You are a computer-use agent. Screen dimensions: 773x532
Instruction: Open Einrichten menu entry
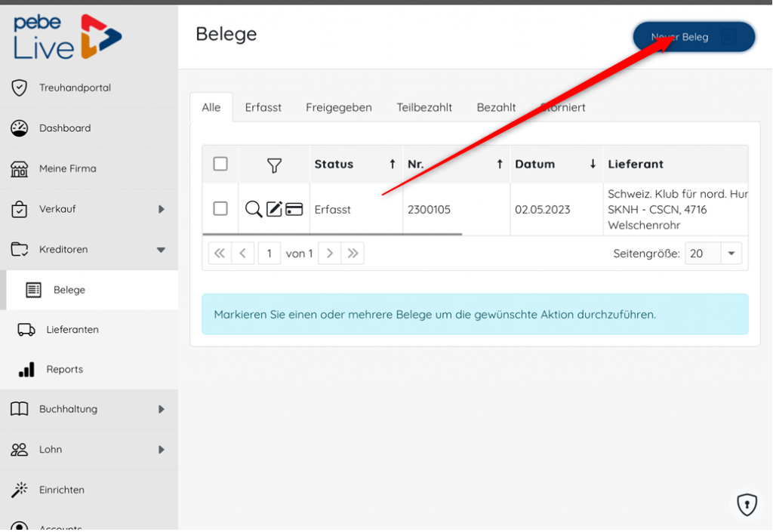click(x=89, y=490)
